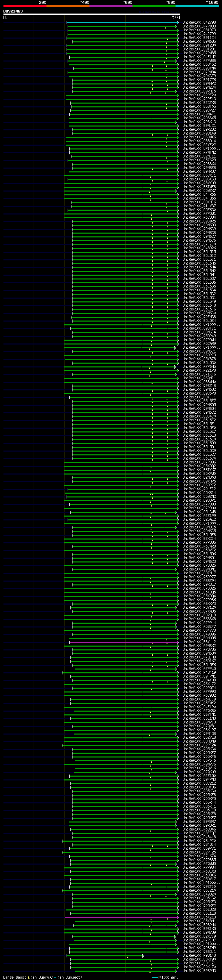Open hit UniRef100_B2XCI9
222x980 pixels.
point(199,937)
